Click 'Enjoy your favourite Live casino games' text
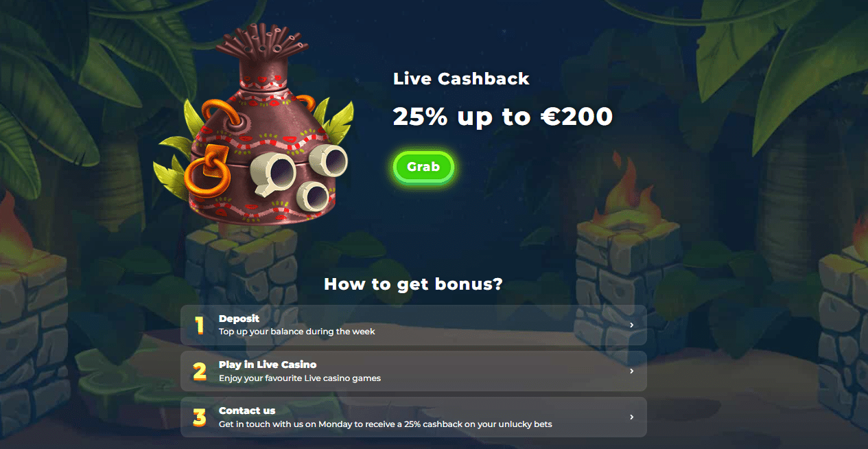The width and height of the screenshot is (868, 449). point(300,378)
